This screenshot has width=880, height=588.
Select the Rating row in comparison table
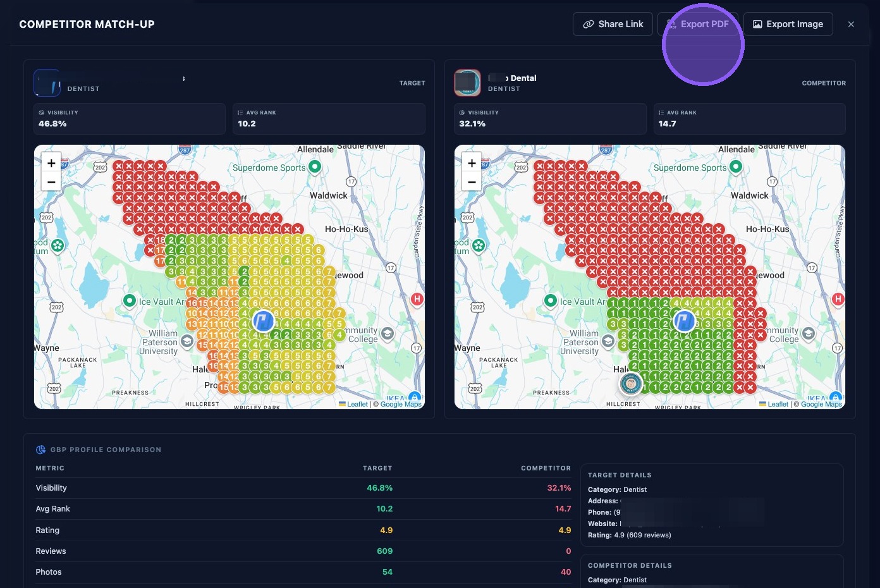(x=303, y=530)
